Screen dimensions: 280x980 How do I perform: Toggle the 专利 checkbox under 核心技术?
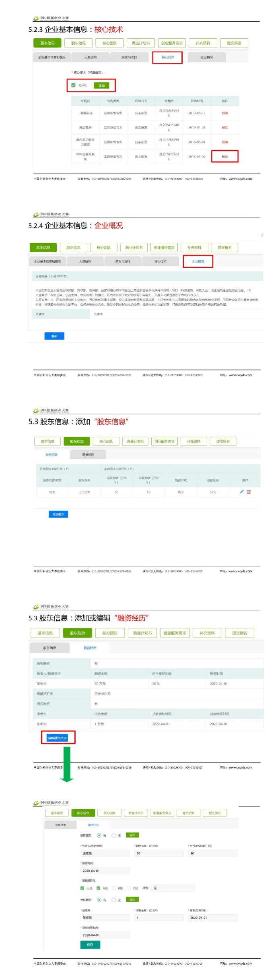(73, 85)
